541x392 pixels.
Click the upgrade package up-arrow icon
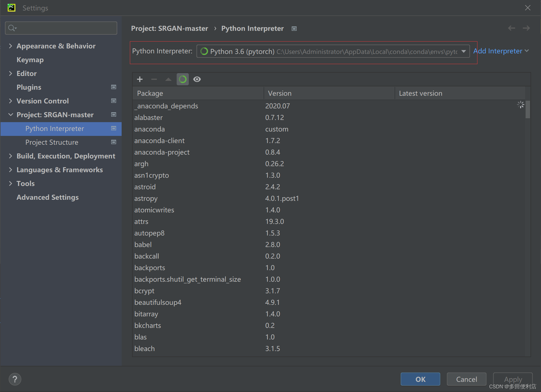[168, 79]
